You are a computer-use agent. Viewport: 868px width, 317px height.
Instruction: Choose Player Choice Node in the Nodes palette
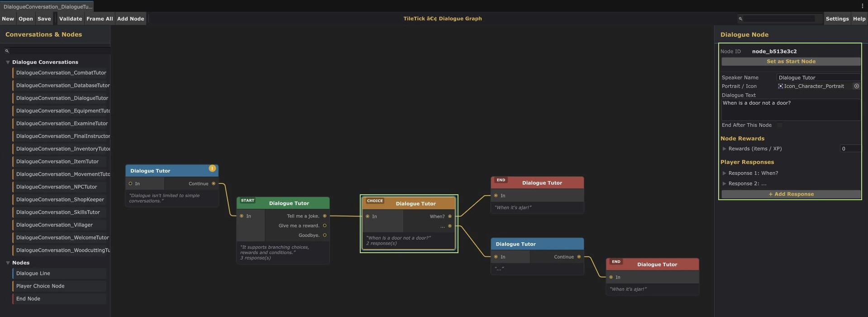point(59,286)
